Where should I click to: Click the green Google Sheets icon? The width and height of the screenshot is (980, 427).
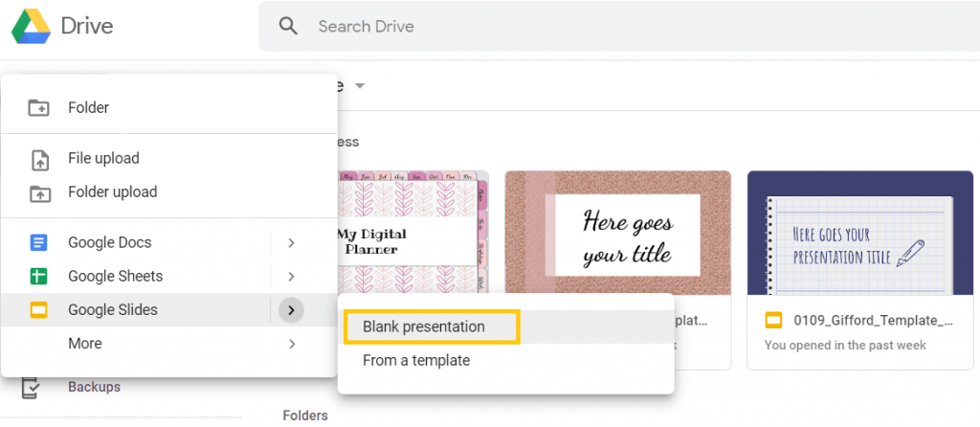tap(38, 277)
